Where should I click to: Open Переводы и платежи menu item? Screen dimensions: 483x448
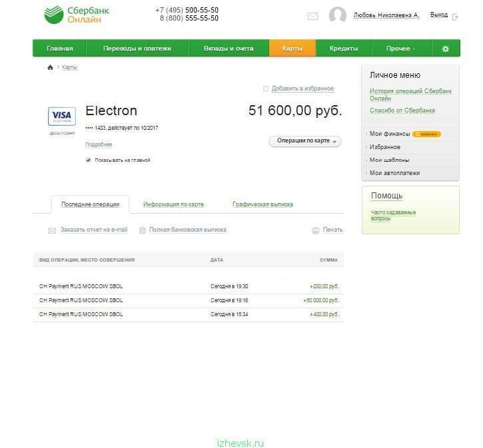tap(137, 49)
